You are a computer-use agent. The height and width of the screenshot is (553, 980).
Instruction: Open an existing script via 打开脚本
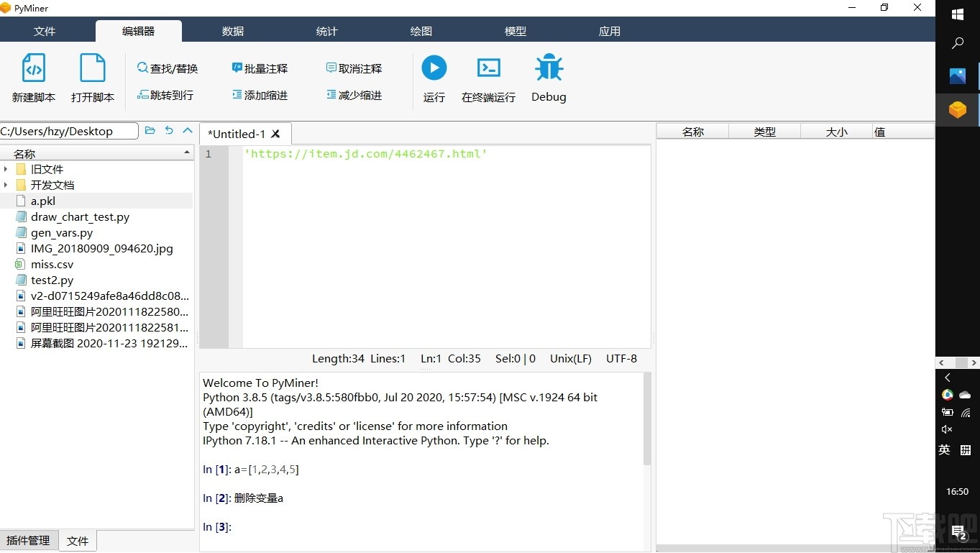pos(92,77)
